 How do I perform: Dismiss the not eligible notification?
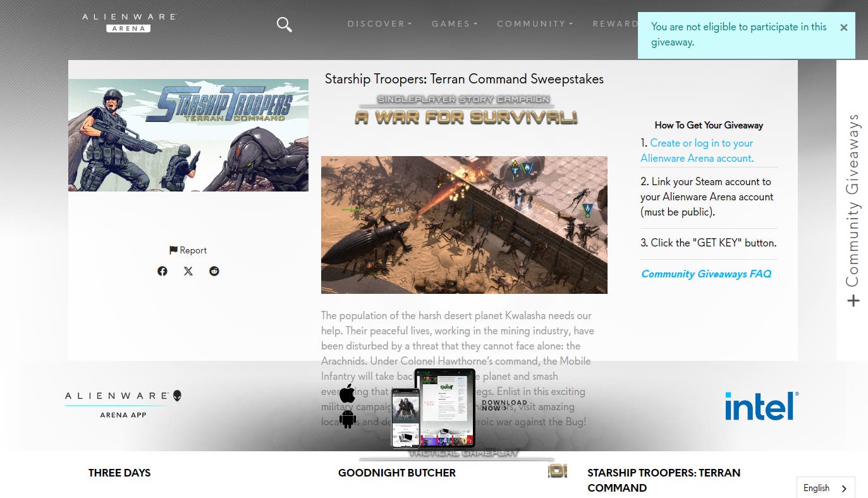click(843, 28)
